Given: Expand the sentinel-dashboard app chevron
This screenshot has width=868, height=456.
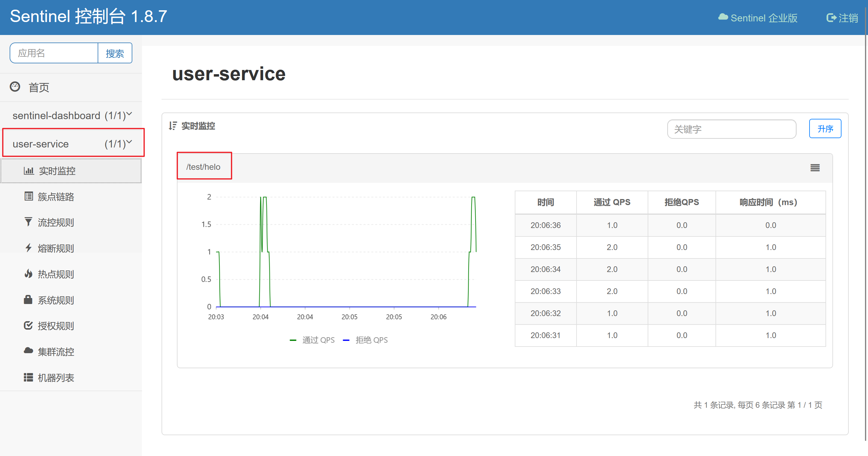Looking at the screenshot, I should tap(129, 114).
